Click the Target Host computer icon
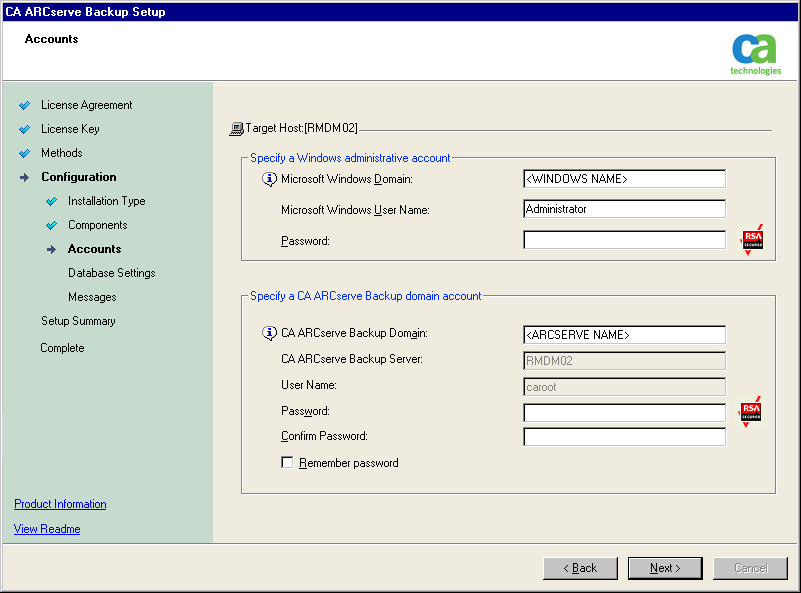801x593 pixels. 237,128
